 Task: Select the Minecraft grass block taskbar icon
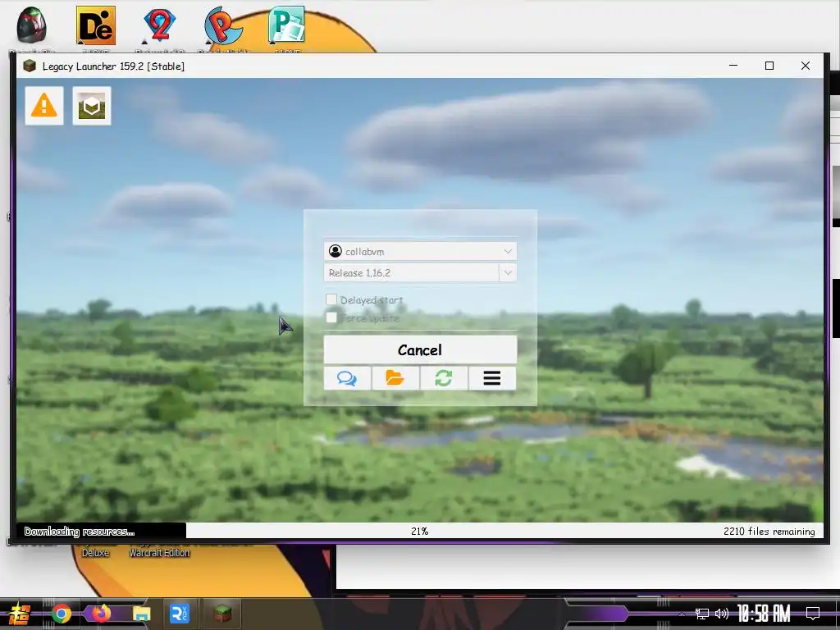click(221, 614)
